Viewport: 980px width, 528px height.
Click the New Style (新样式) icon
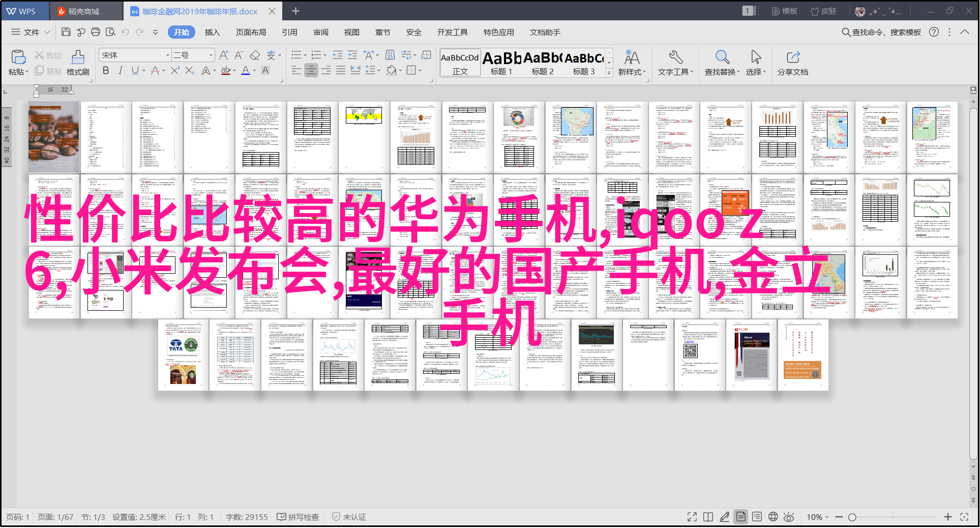[632, 56]
